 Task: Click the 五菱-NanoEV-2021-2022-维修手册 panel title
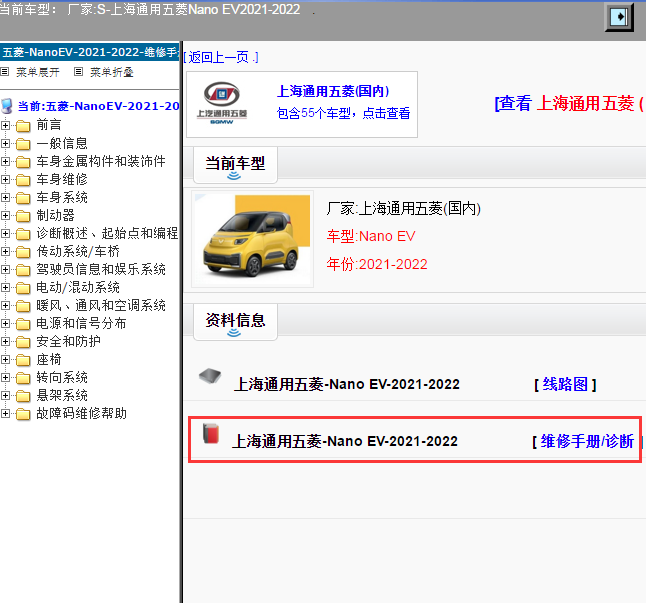[x=90, y=52]
